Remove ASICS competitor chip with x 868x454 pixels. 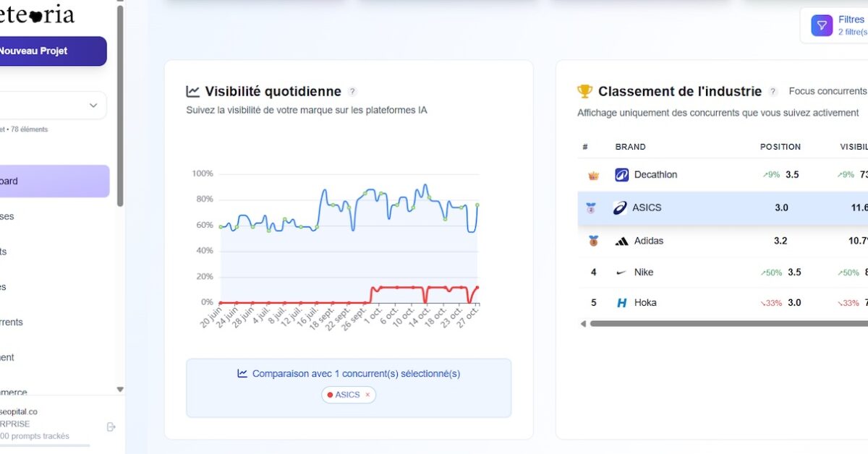point(367,395)
